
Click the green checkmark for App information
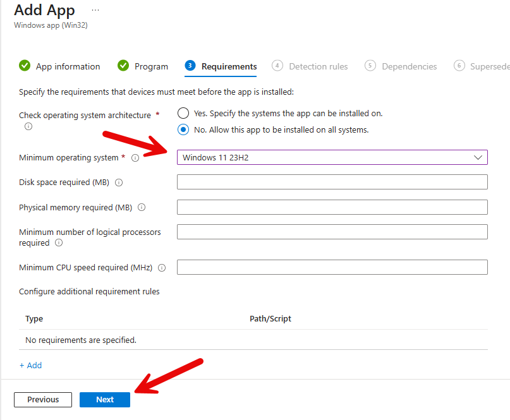tap(25, 66)
